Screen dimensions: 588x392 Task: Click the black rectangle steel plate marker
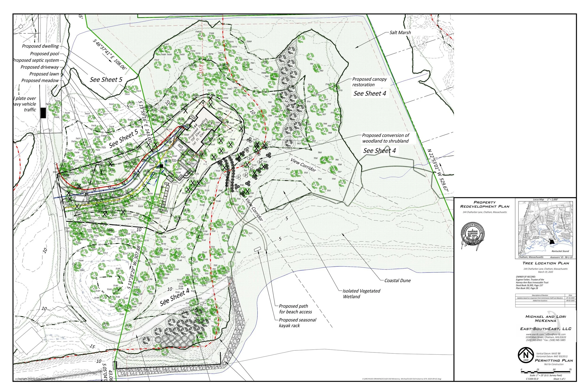(43, 113)
